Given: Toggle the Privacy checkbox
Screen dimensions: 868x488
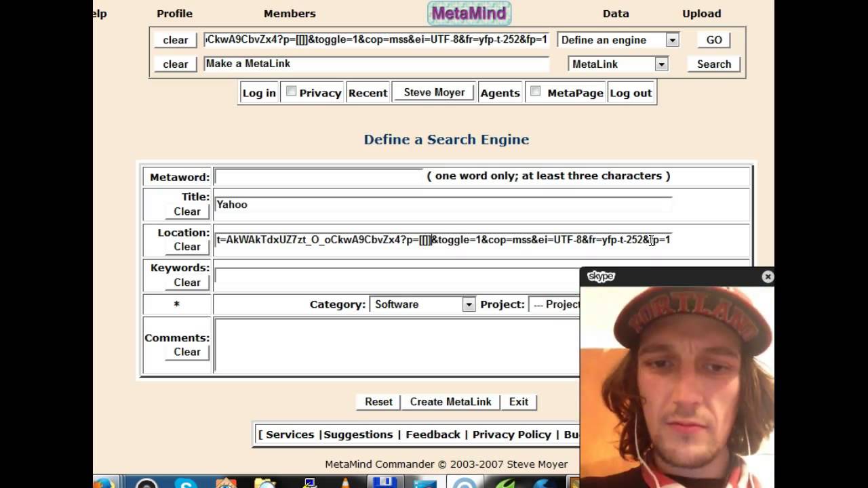Looking at the screenshot, I should pos(291,91).
